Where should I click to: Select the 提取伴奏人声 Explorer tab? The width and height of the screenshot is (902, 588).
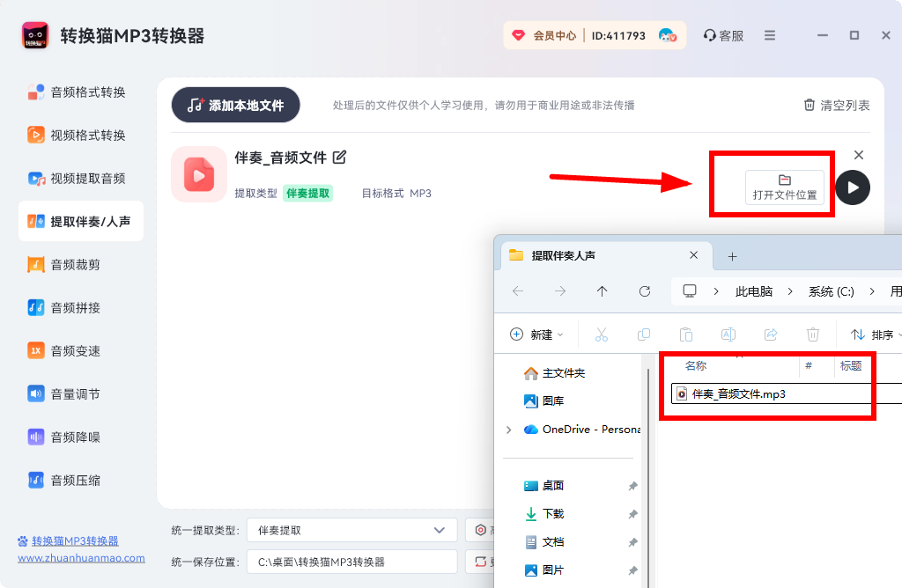click(x=607, y=256)
